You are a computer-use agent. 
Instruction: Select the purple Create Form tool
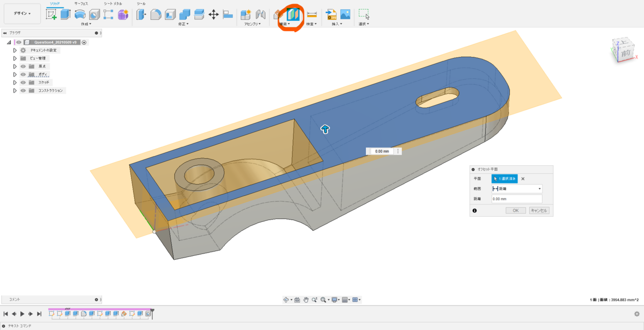pos(123,14)
